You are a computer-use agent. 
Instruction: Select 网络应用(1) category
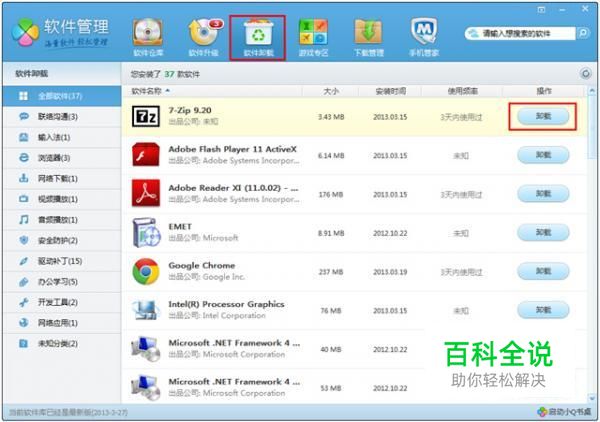click(x=62, y=323)
